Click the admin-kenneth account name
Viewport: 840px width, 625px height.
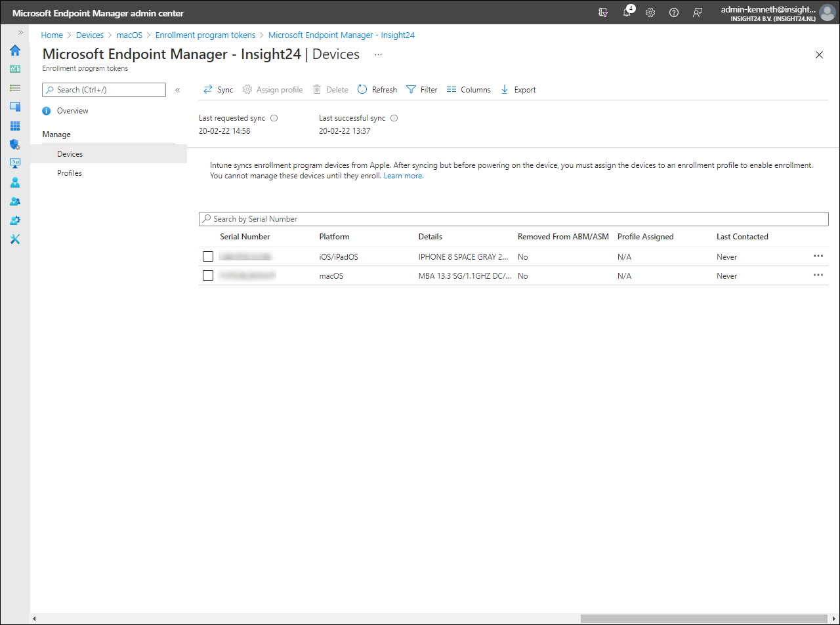[x=768, y=9]
